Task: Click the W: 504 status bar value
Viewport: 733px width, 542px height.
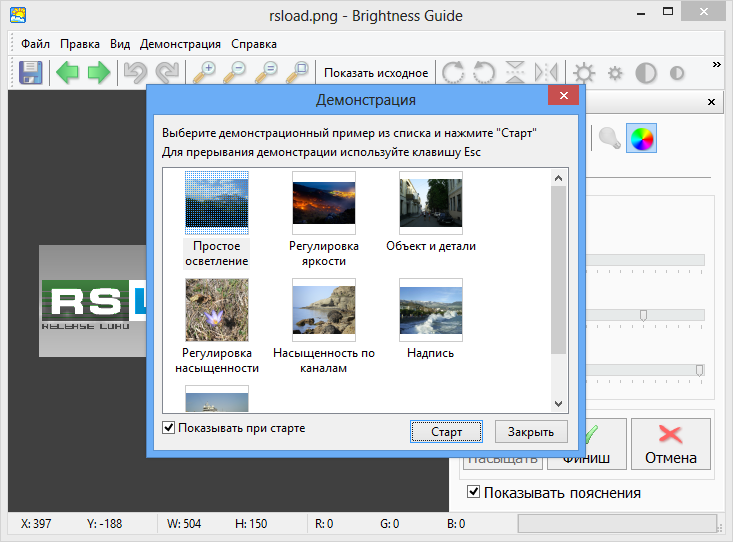Action: (184, 524)
